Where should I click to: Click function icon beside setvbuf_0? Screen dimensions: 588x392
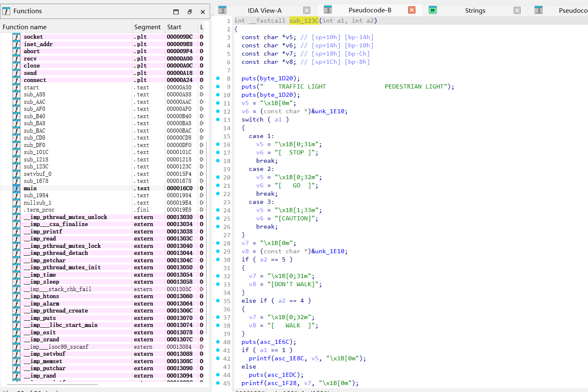[x=16, y=174]
